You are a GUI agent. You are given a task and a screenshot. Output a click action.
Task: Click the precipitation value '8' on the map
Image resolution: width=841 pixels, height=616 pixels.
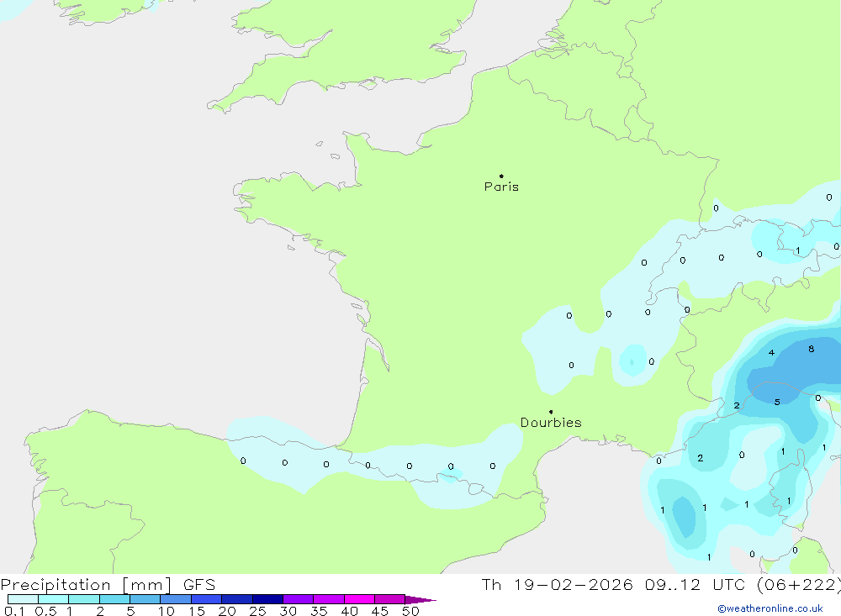pyautogui.click(x=812, y=349)
